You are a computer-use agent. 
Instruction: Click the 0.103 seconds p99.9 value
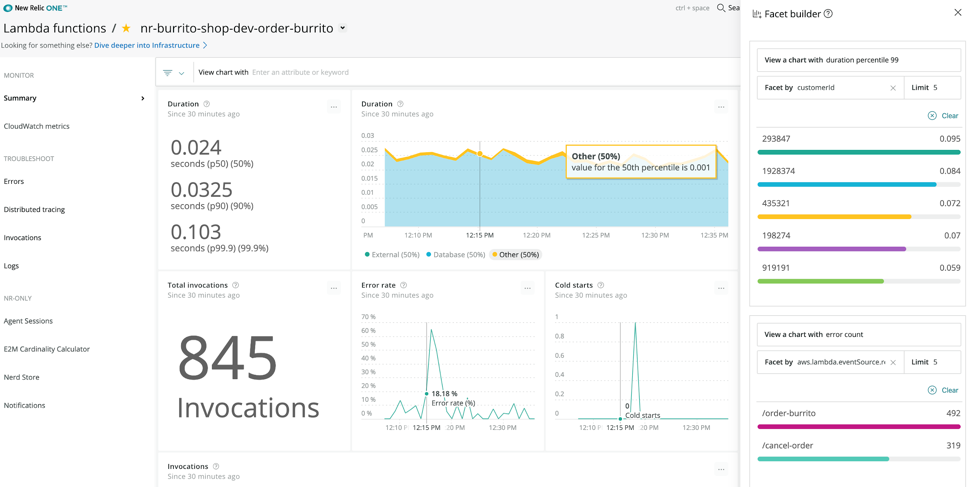(196, 232)
